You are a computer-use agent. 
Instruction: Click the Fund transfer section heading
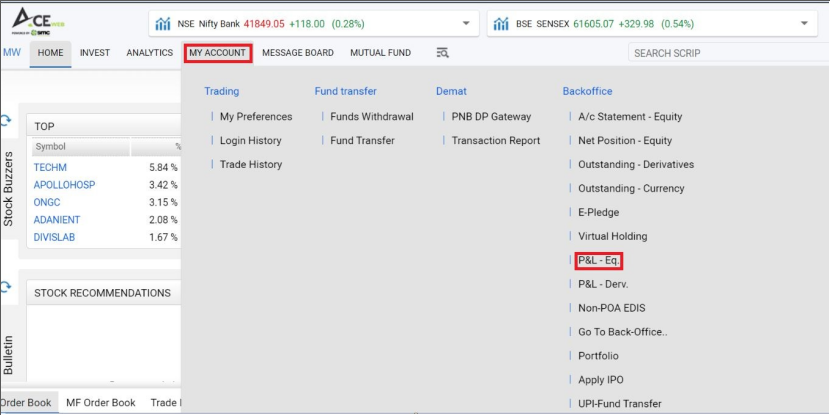(345, 91)
